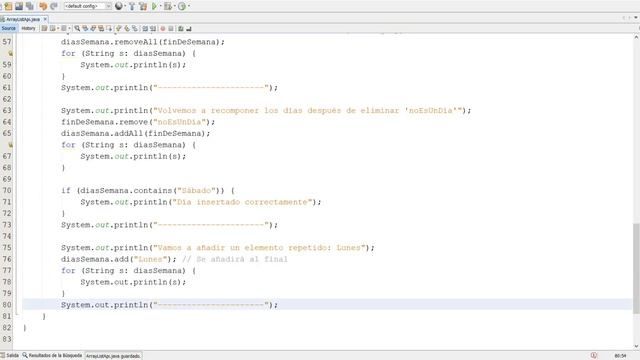Click line number 63 in gutter
The width and height of the screenshot is (640, 360).
[7, 110]
